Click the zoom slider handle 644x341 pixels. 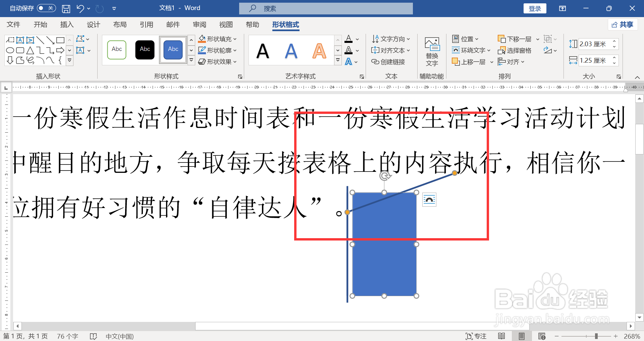click(596, 336)
